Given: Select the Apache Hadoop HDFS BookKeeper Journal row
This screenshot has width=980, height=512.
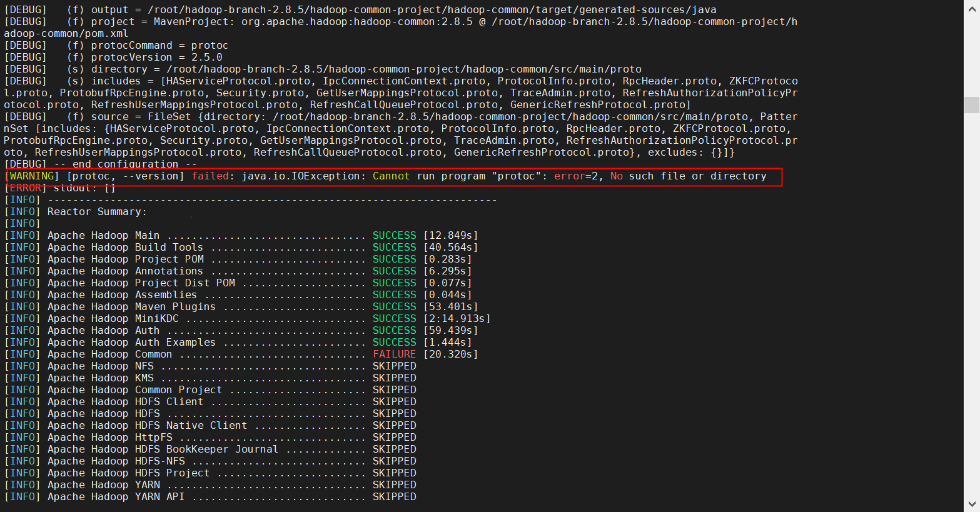Looking at the screenshot, I should coord(210,449).
